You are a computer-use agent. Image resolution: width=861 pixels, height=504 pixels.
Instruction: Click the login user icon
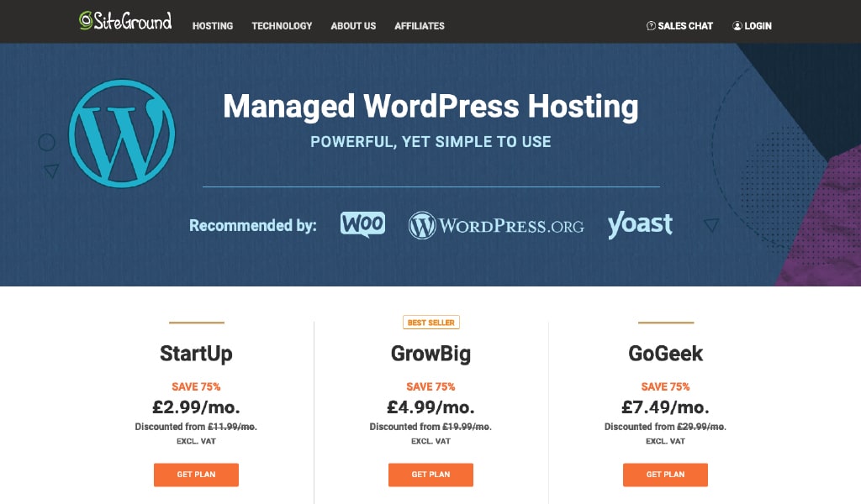click(x=737, y=26)
